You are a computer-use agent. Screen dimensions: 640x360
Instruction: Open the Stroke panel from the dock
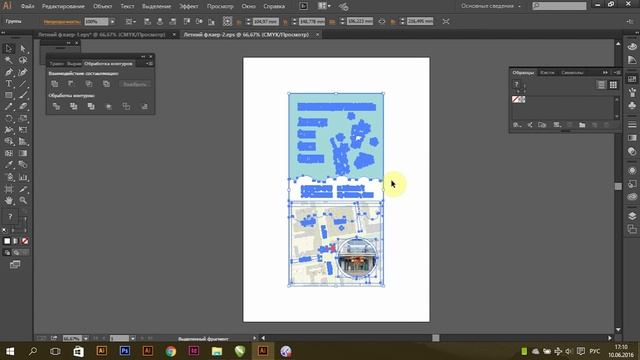(632, 125)
